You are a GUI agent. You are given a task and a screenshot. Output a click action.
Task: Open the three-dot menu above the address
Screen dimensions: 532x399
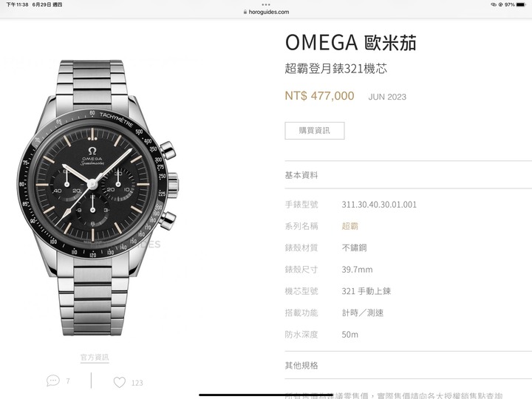pos(266,4)
